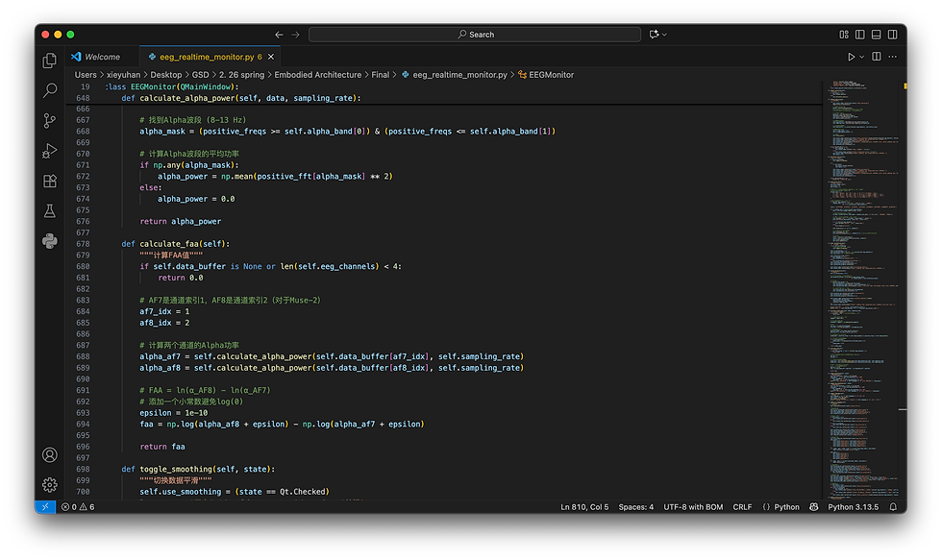Place cursor on 'def toggle_smoothing' line
The height and width of the screenshot is (560, 942).
click(x=198, y=470)
